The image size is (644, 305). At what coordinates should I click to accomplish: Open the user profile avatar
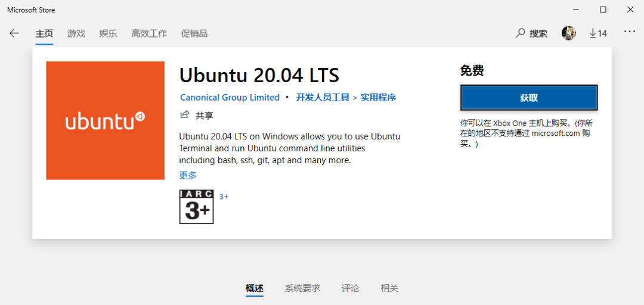[x=568, y=33]
